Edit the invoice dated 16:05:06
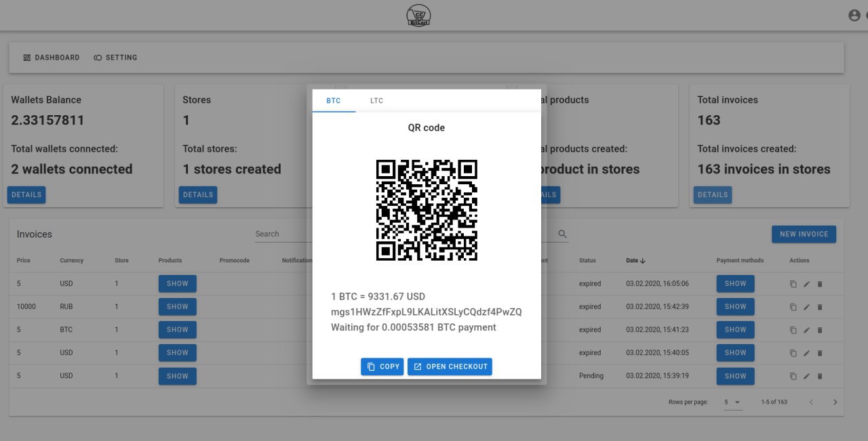This screenshot has height=441, width=868. click(x=806, y=284)
